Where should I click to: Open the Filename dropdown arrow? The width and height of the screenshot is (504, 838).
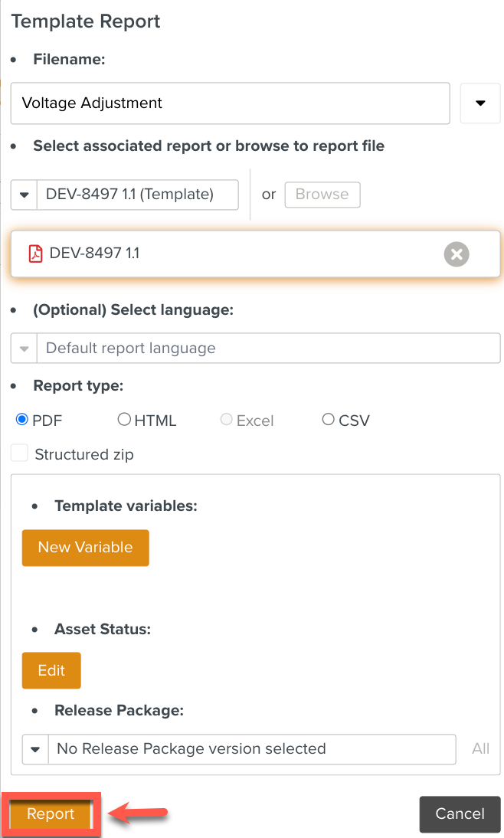(x=480, y=103)
